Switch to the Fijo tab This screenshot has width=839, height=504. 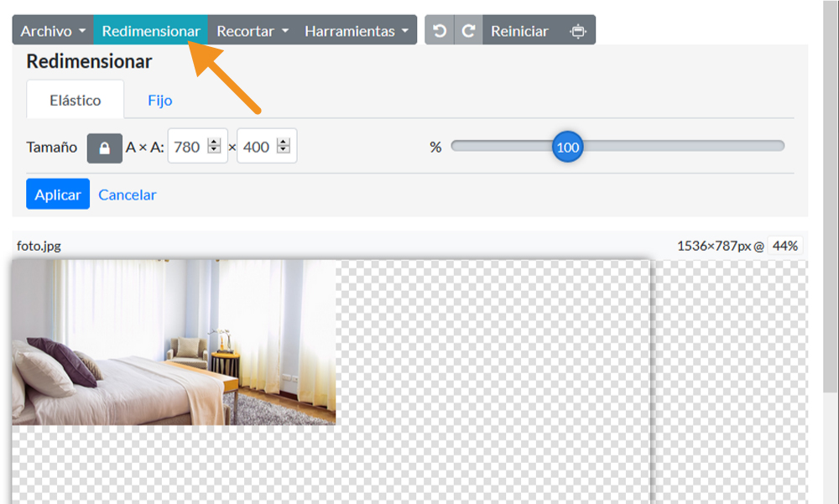click(160, 100)
